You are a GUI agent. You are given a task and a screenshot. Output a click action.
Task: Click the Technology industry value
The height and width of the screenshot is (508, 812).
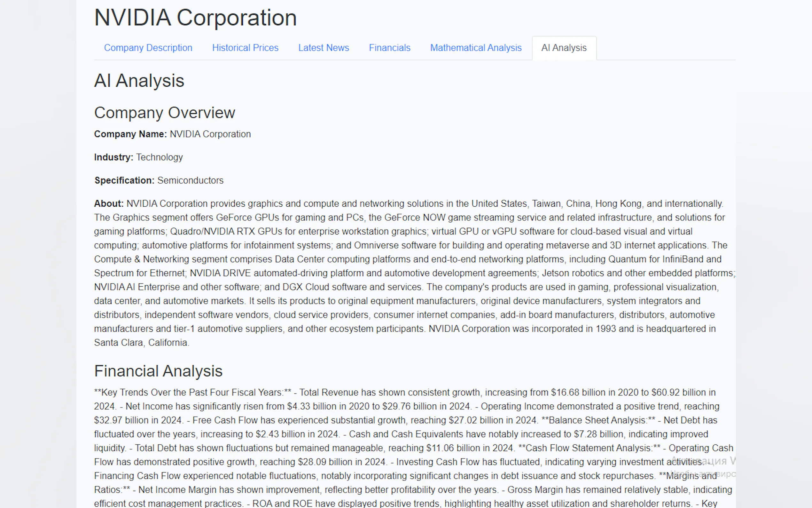pos(160,157)
